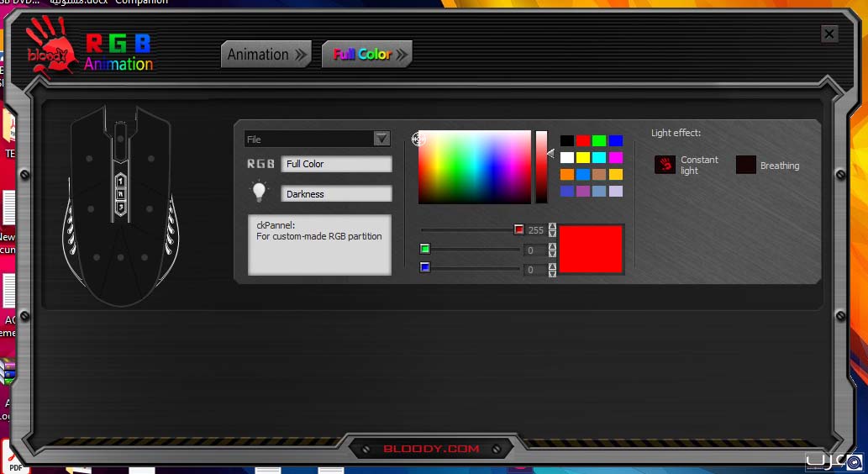Click the Darkness brightness button
This screenshot has height=474, width=868.
tap(336, 194)
